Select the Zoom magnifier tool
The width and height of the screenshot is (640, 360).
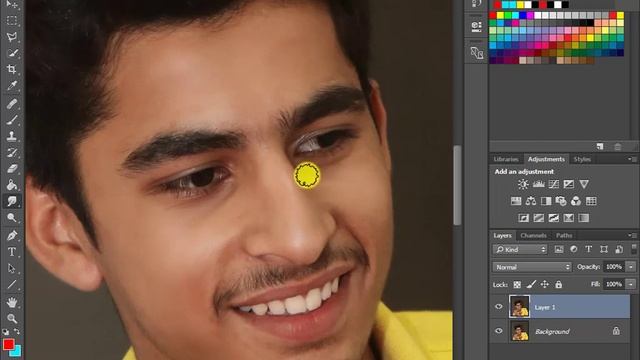12,318
